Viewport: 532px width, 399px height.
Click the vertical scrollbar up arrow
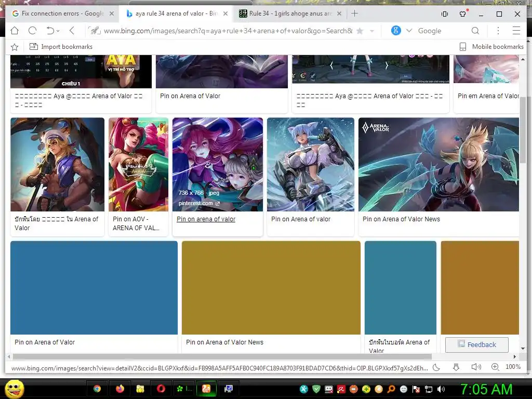(x=523, y=59)
